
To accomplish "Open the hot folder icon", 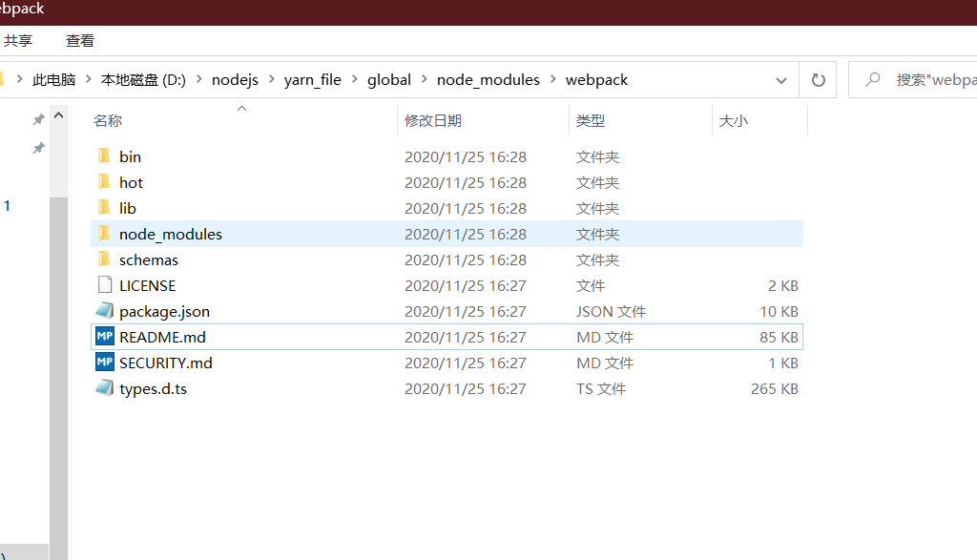I will point(104,182).
